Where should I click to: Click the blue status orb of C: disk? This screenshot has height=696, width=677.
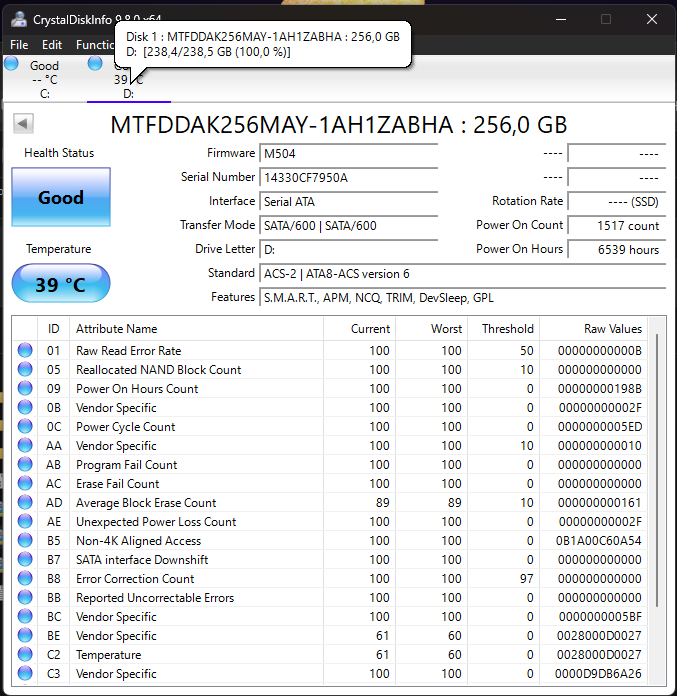[12, 64]
